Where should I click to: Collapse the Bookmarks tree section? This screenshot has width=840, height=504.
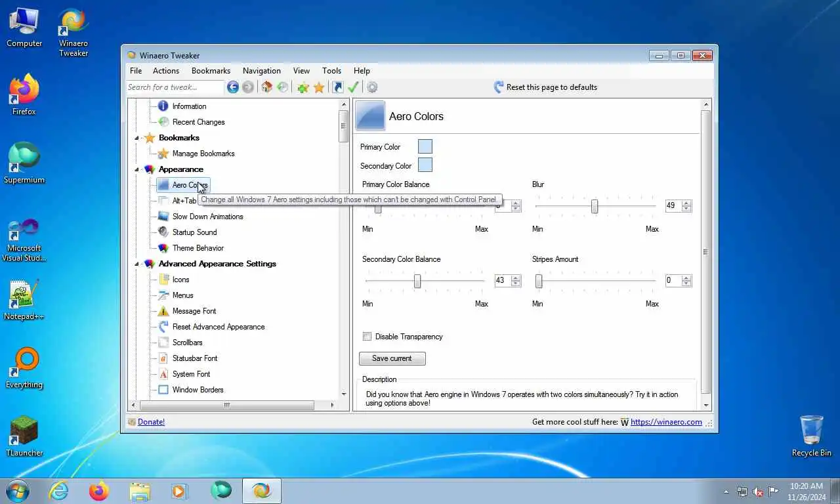point(137,138)
